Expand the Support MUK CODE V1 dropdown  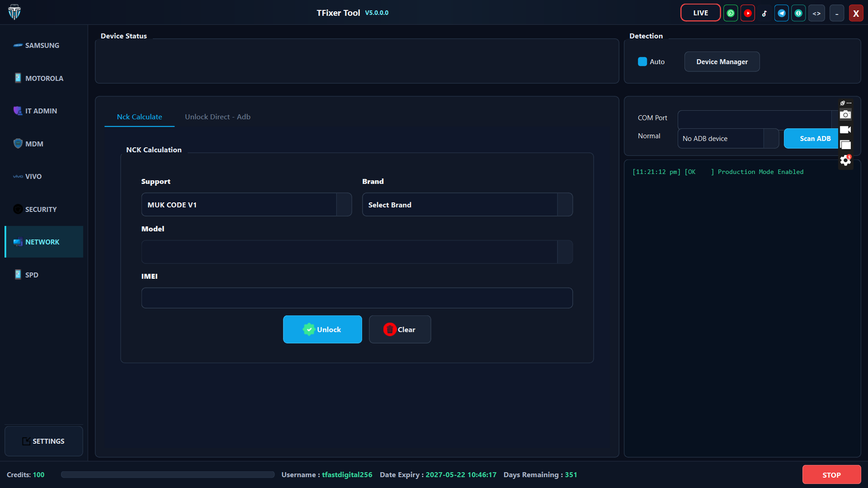[246, 204]
